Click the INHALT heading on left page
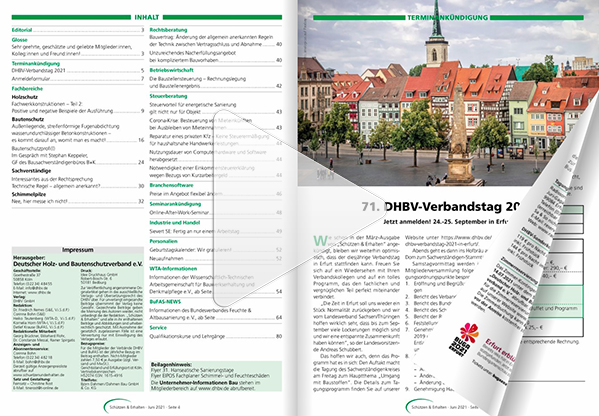The width and height of the screenshot is (599, 416). pos(147,17)
